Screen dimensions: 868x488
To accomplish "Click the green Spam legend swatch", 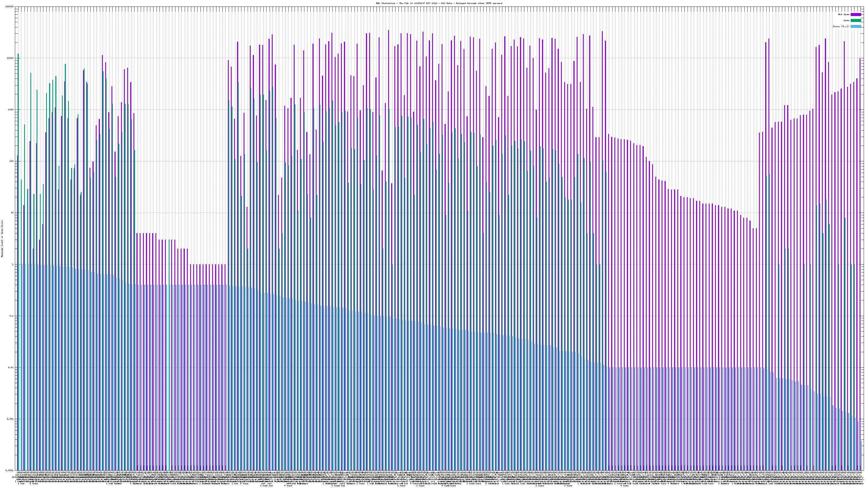I will [856, 21].
